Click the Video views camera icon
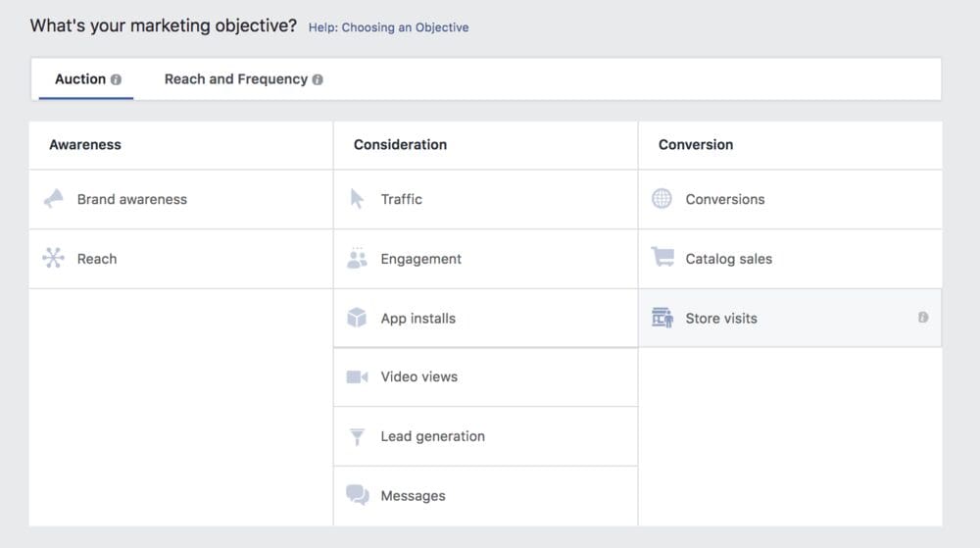This screenshot has height=548, width=980. click(x=357, y=376)
